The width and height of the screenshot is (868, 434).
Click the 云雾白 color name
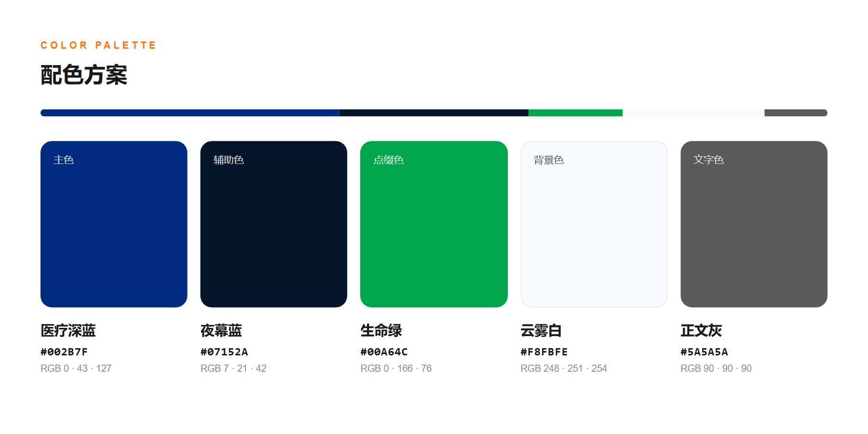[542, 331]
